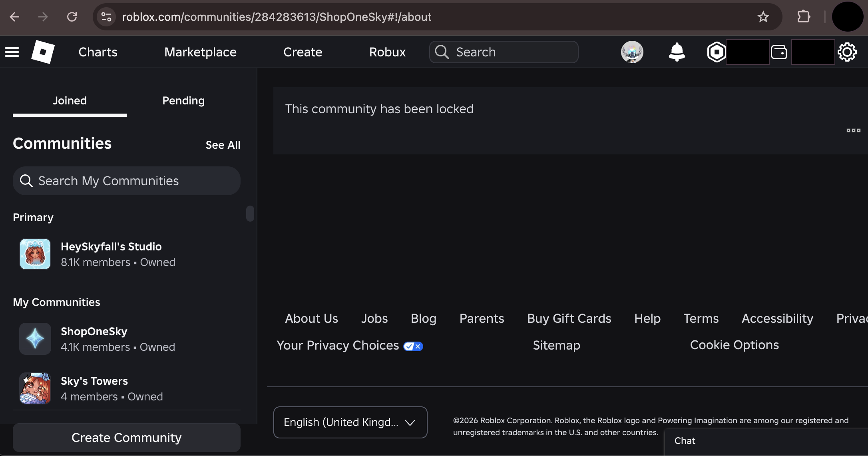
Task: Open the settings gear icon
Action: tap(847, 52)
